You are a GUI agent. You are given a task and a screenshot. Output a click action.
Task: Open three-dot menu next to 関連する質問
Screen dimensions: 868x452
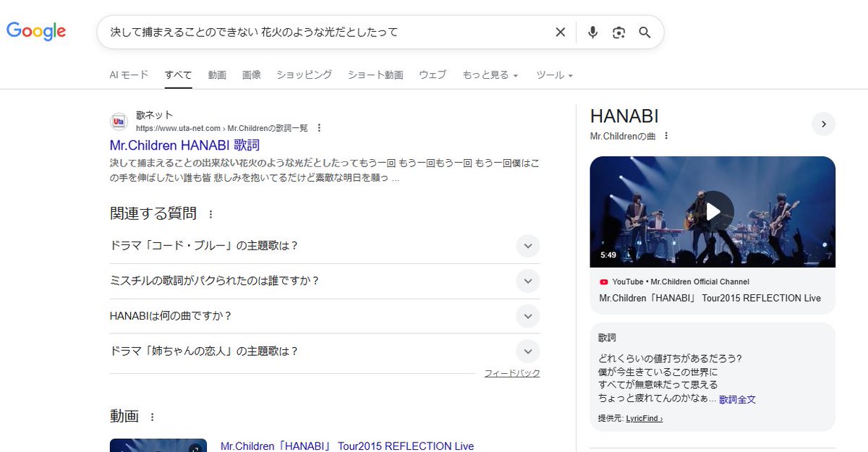tap(210, 214)
